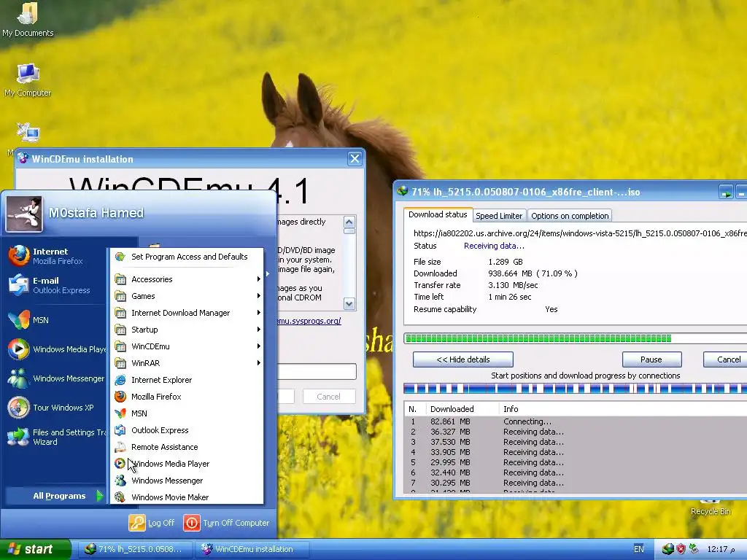Expand the Accessories submenu
This screenshot has width=747, height=560.
coord(187,279)
